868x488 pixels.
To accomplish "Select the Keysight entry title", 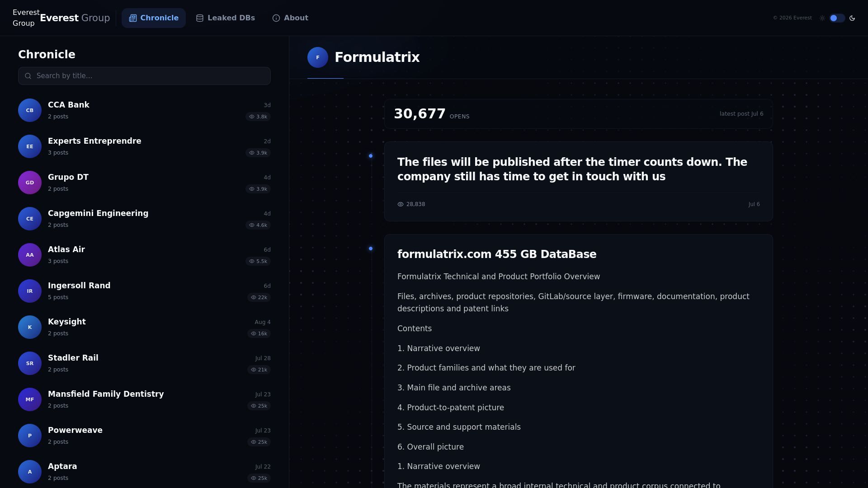I will pyautogui.click(x=67, y=322).
